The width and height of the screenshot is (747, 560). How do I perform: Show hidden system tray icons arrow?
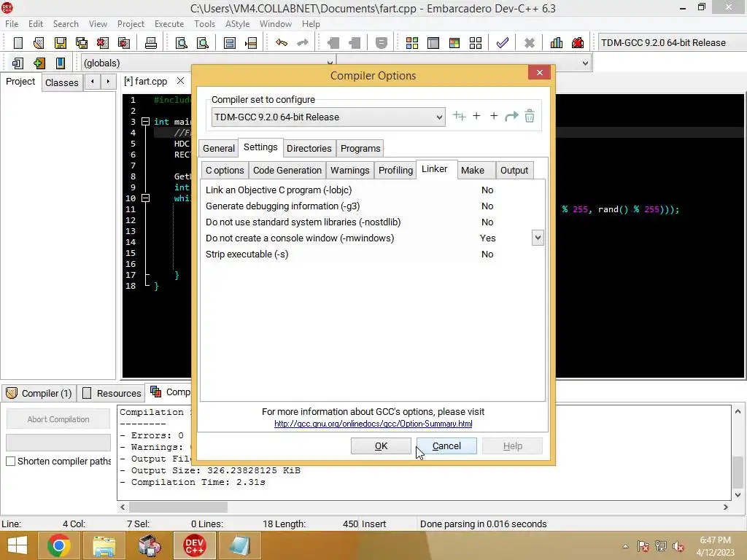point(625,545)
